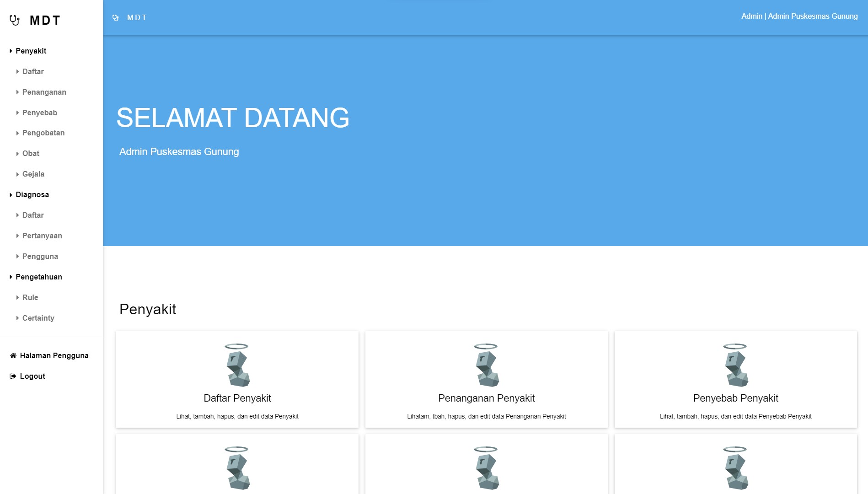Click the Penyebab Penyakit card icon

point(735,365)
